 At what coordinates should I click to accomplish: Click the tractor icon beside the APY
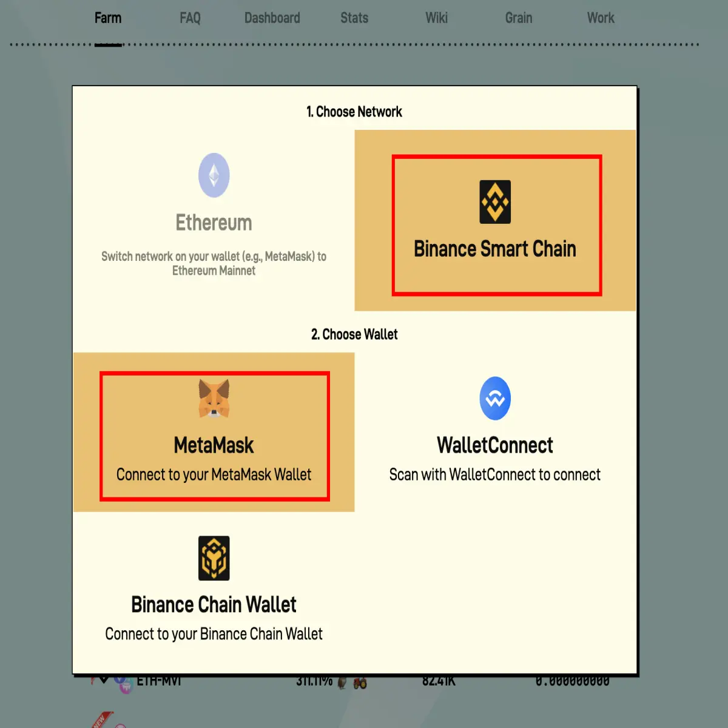[360, 683]
